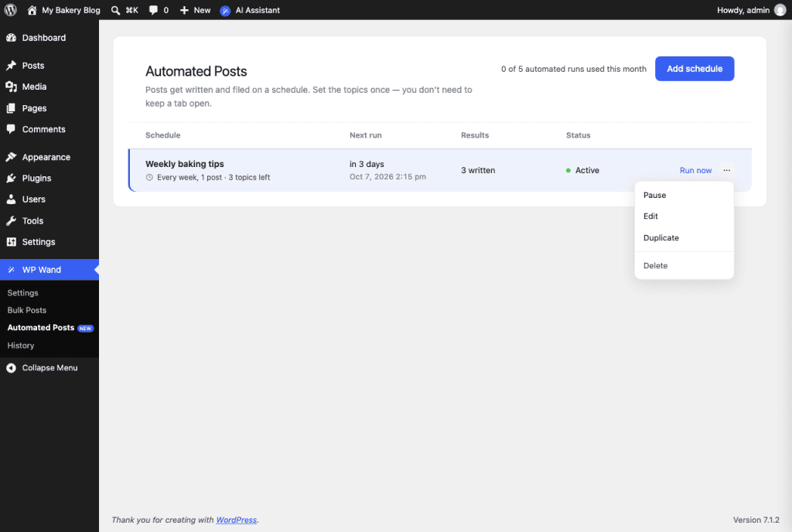This screenshot has height=532, width=792.
Task: Click the Howdy, admin account text
Action: pos(743,10)
